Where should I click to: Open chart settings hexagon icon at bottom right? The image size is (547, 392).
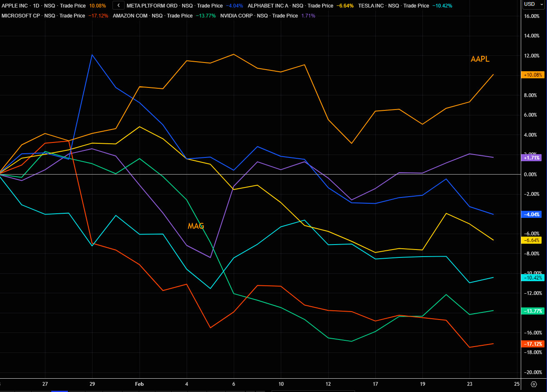[x=534, y=384]
